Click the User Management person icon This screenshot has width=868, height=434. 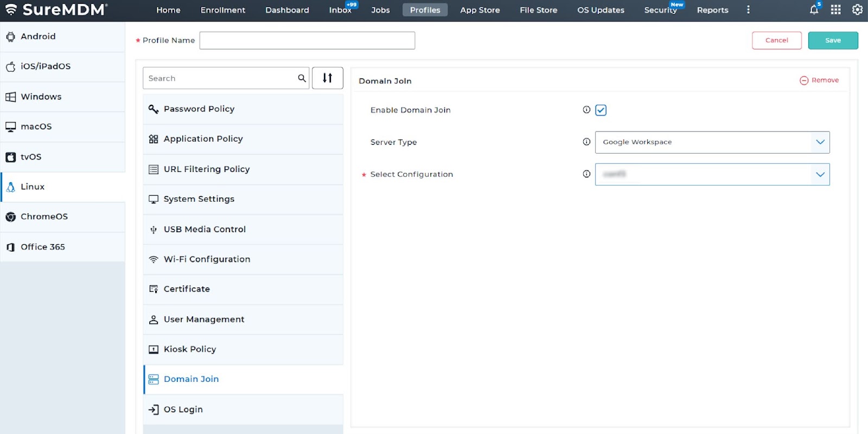[x=154, y=320]
